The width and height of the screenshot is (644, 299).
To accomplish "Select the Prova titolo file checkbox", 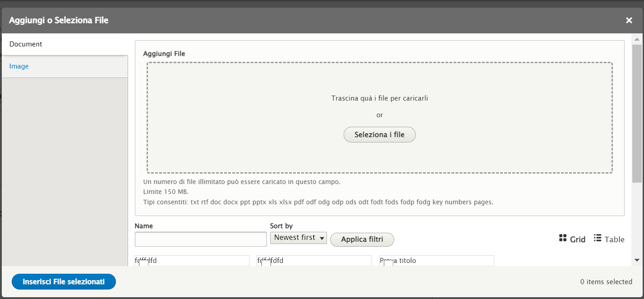I will [x=388, y=263].
